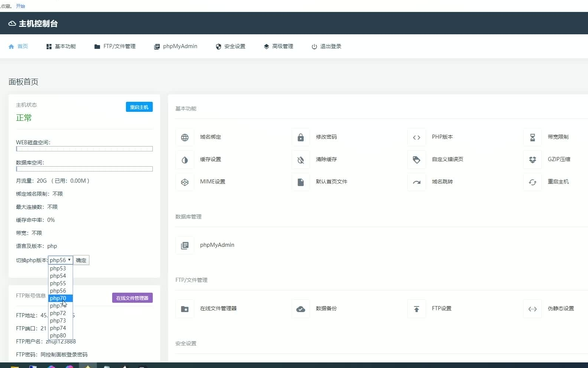
Task: Open 域名跳转 redirect arrow icon
Action: click(x=417, y=182)
